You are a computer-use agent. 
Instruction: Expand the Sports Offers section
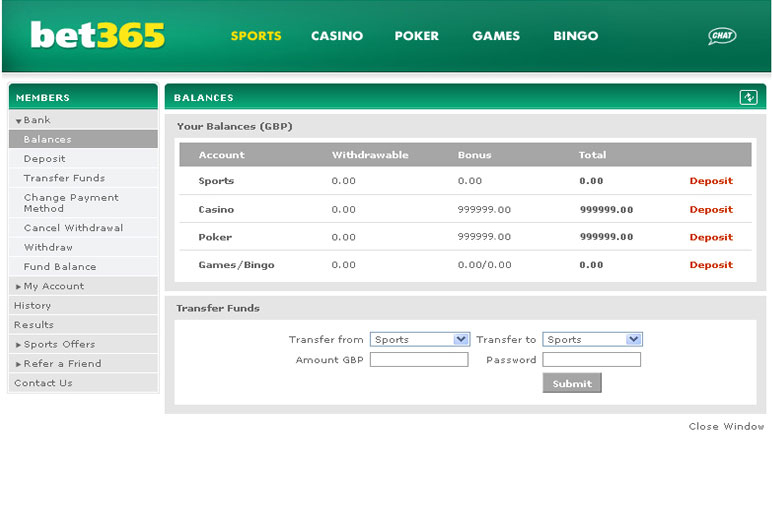point(83,344)
